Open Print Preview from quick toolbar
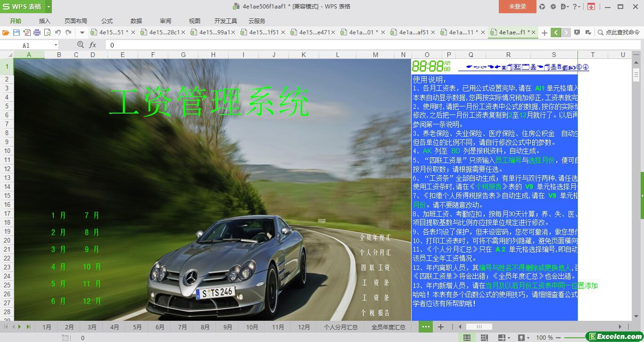This screenshot has height=342, width=644. [47, 33]
